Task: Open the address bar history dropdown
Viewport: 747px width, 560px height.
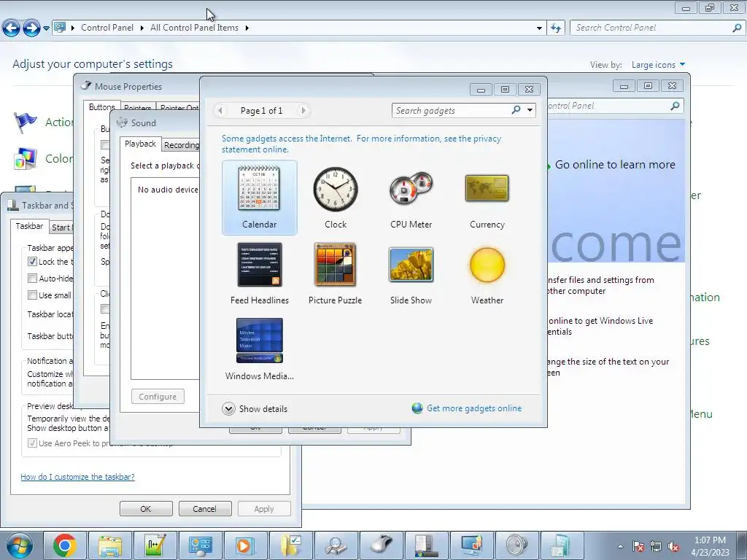Action: tap(539, 28)
